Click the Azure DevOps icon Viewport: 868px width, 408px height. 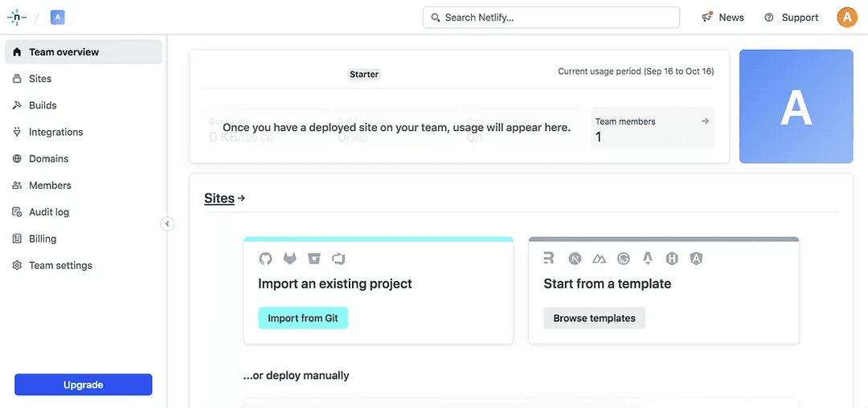[x=338, y=259]
